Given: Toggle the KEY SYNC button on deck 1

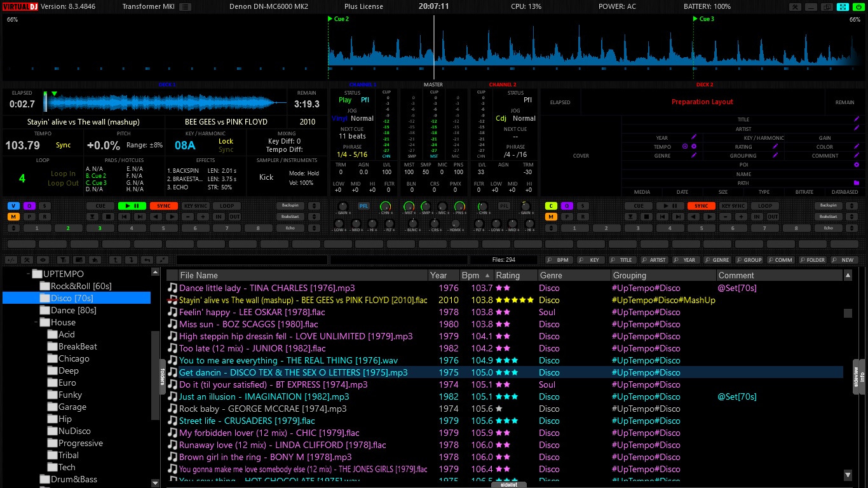Looking at the screenshot, I should coord(195,206).
